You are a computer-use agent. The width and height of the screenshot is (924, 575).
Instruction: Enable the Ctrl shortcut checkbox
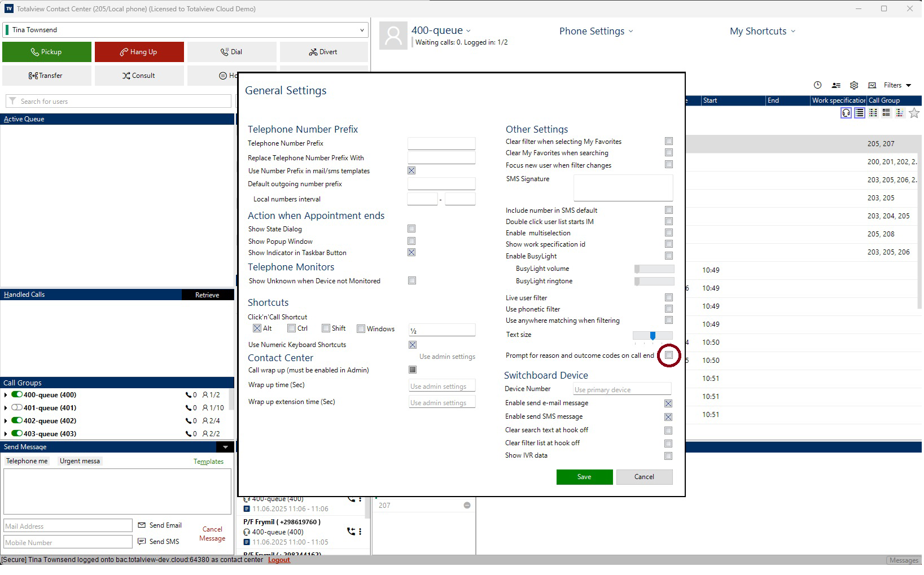[x=291, y=328]
